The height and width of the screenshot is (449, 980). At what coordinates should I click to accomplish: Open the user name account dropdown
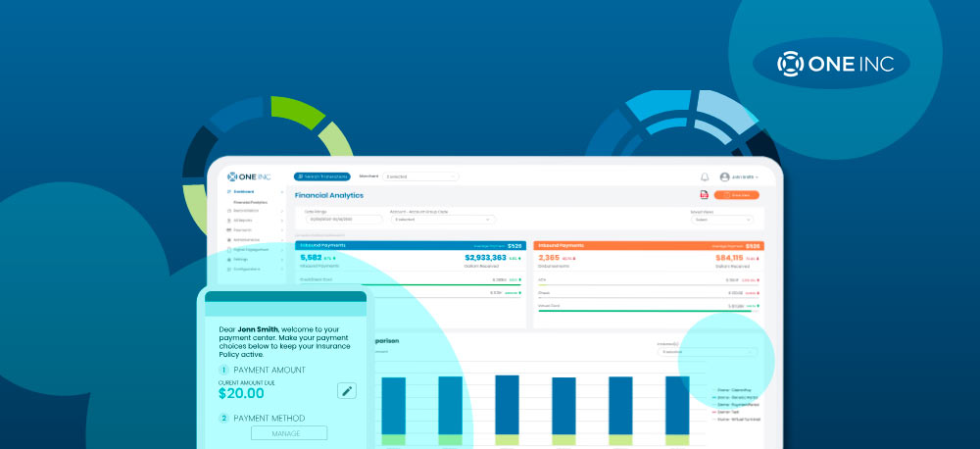(x=746, y=177)
